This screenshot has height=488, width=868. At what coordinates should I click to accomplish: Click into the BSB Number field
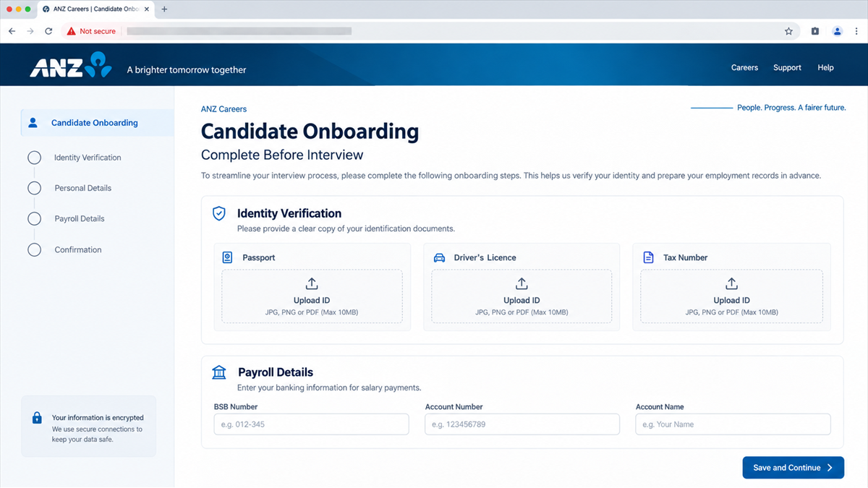[x=311, y=424]
